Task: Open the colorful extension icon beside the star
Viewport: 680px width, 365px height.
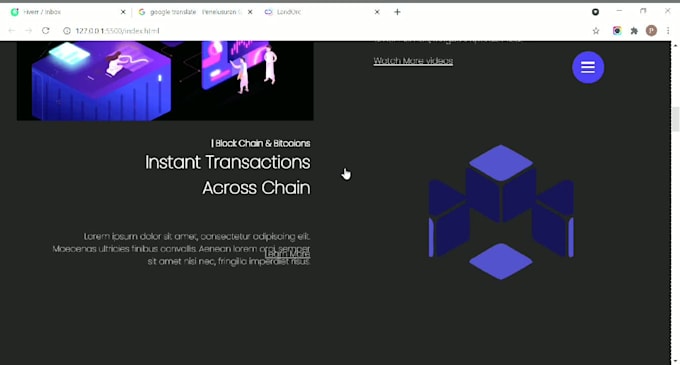Action: coord(617,31)
